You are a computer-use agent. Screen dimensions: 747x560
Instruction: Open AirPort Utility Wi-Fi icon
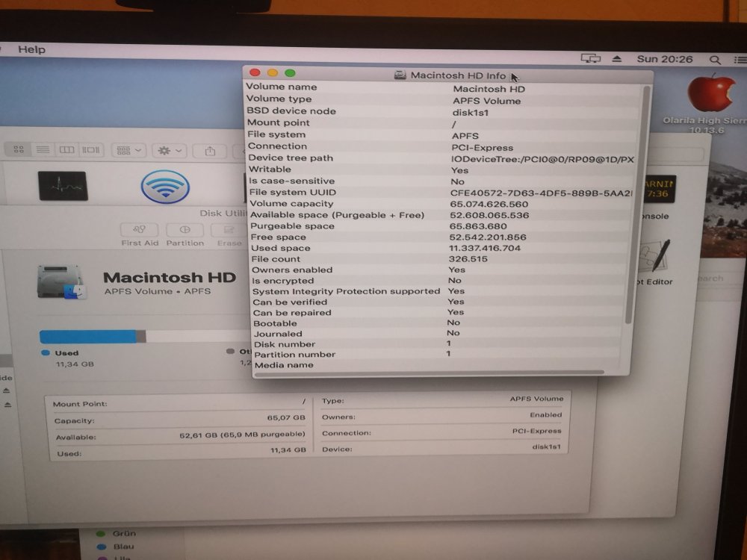pos(165,187)
